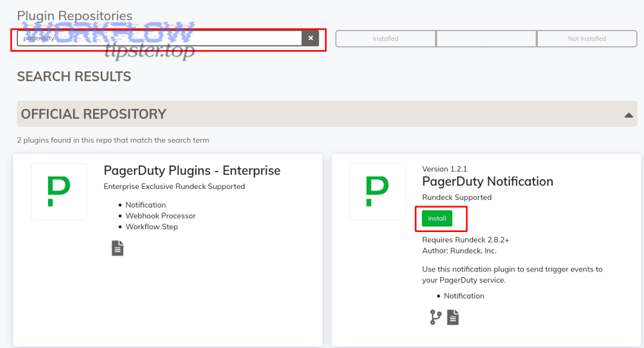The height and width of the screenshot is (348, 644).
Task: Select the middle All filter button
Action: point(487,39)
